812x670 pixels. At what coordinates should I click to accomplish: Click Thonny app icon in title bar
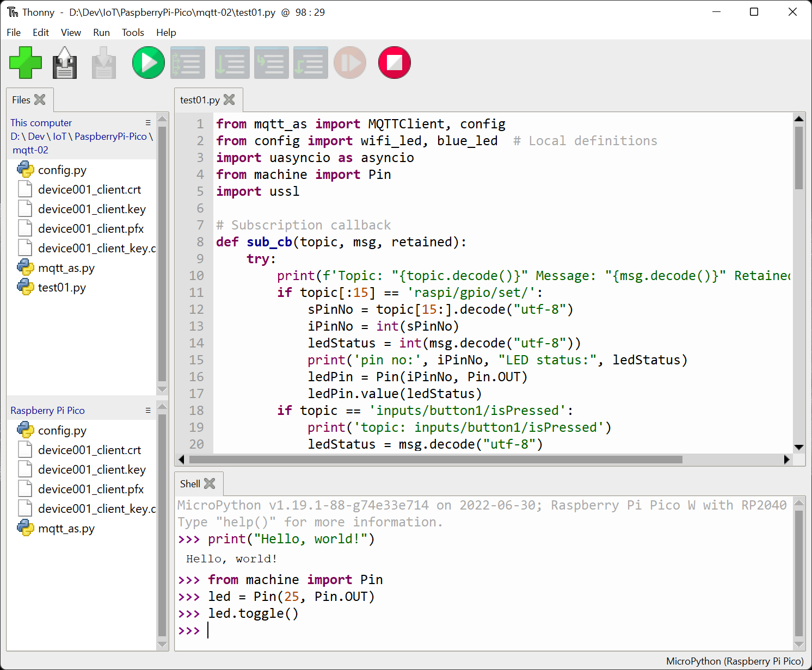(x=13, y=12)
